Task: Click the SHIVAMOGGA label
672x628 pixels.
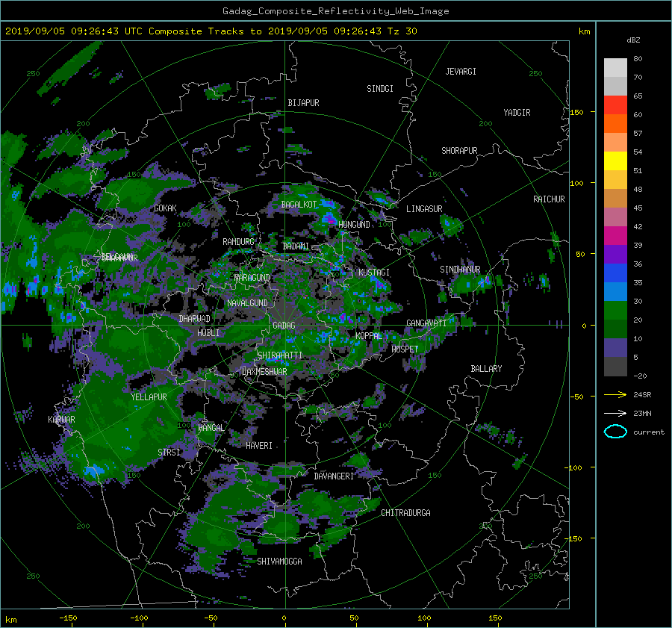Action: 279,562
